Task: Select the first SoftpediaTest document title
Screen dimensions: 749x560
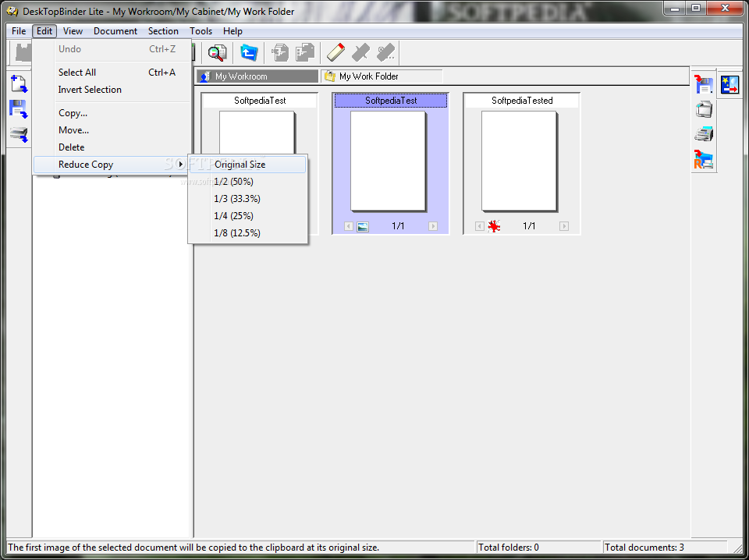Action: click(x=260, y=101)
